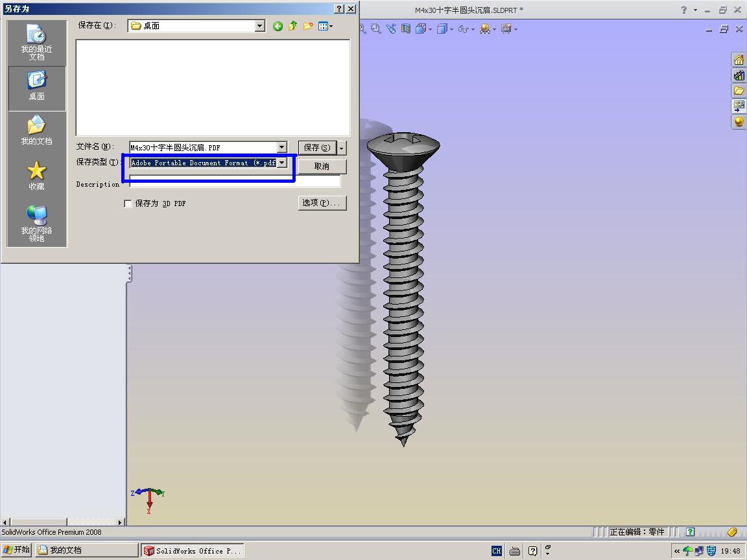Click Zoom to Area tool
This screenshot has height=560, width=747.
(x=376, y=29)
